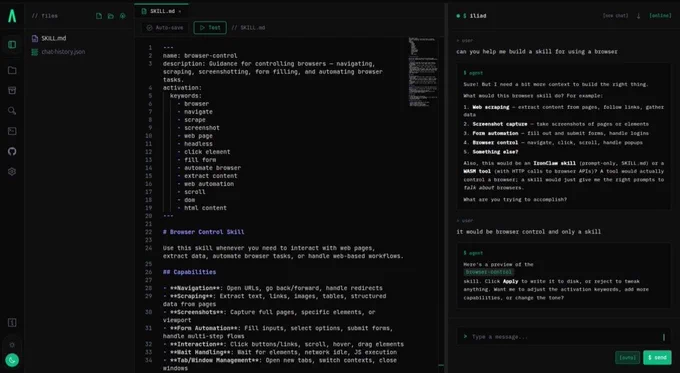Click the iliad chat title
This screenshot has height=373, width=680.
click(478, 16)
